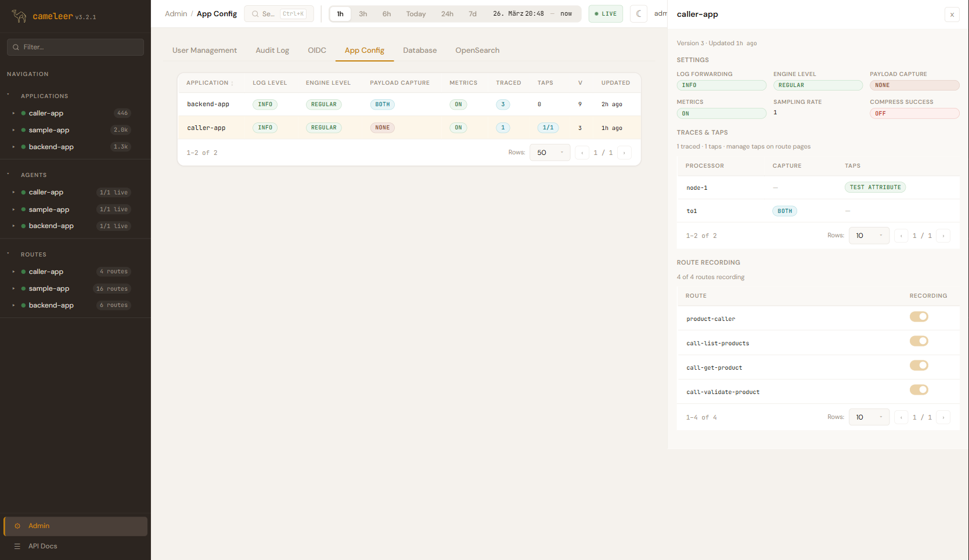Expand sample-app under Applications in sidebar

click(13, 130)
